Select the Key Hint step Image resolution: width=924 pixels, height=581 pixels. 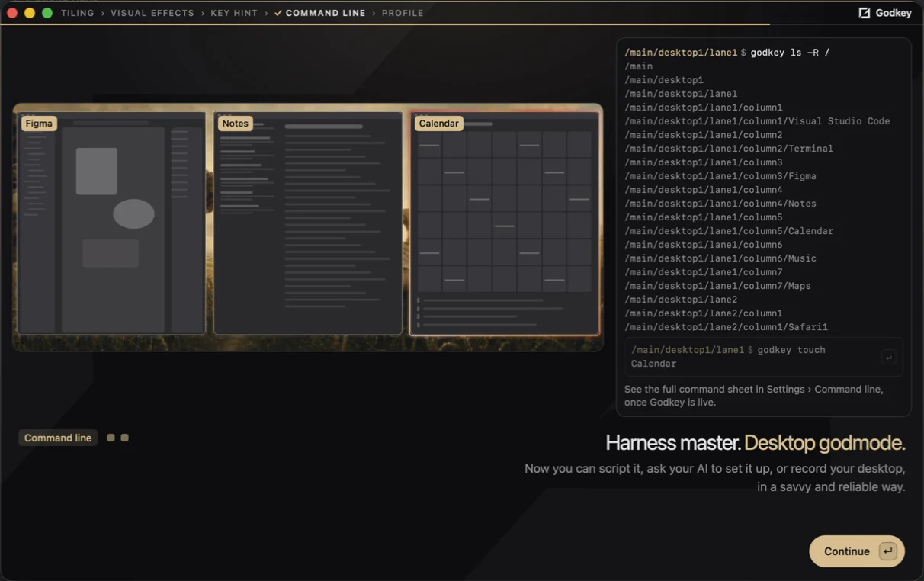click(x=234, y=13)
